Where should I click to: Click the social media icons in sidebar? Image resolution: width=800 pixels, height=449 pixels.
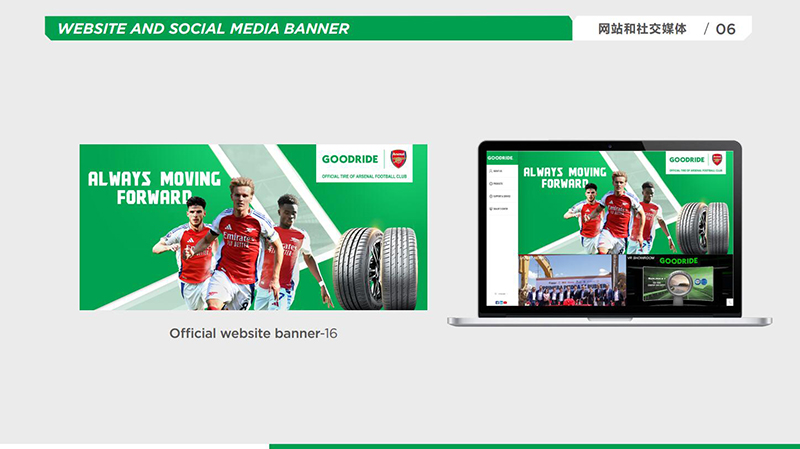coord(501,303)
